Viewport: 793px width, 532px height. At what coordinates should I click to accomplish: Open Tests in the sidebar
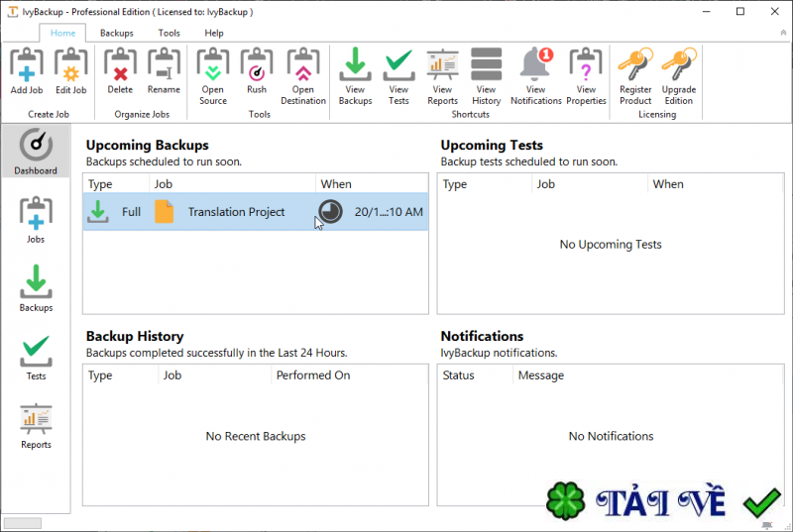36,357
